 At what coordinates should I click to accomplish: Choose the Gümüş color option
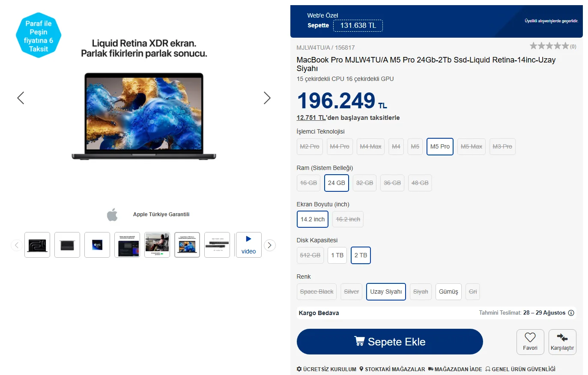coord(448,292)
